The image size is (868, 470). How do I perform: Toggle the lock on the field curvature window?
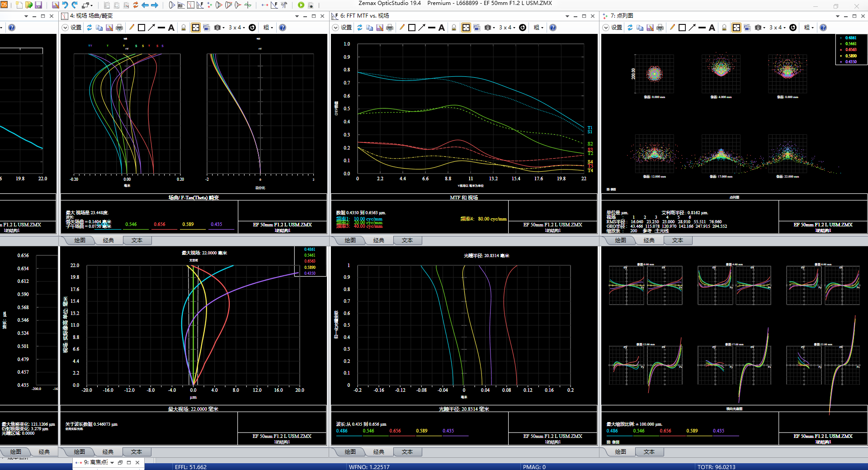click(x=184, y=28)
